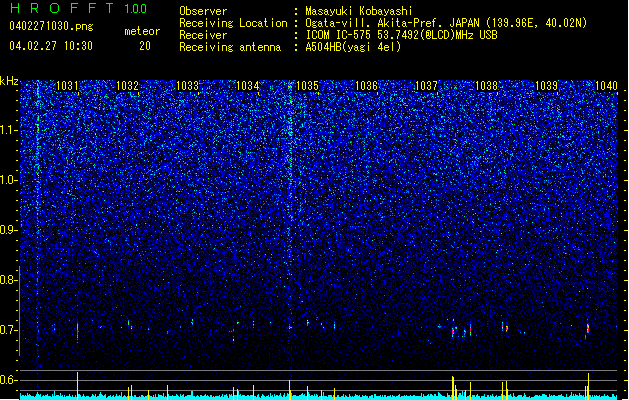Select the filename 0402271030.png
This screenshot has width=629, height=400.
pyautogui.click(x=51, y=26)
